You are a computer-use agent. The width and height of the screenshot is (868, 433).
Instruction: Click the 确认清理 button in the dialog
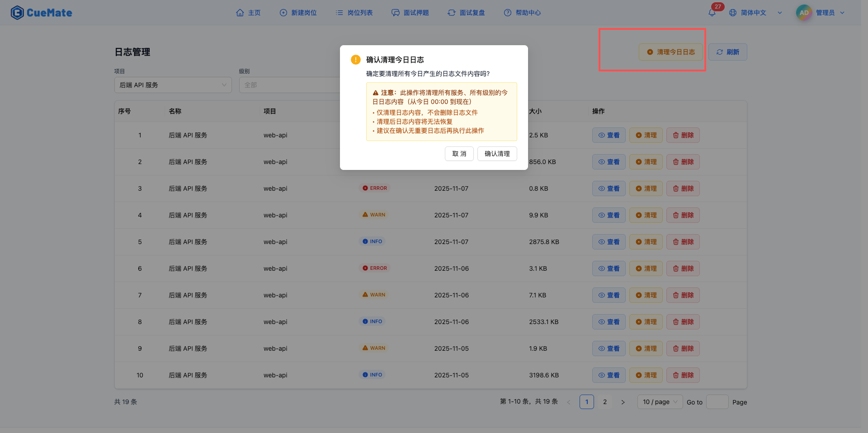[x=496, y=154]
